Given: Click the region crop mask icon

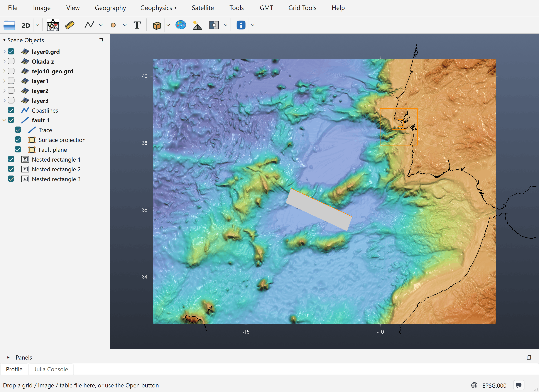Looking at the screenshot, I should click(x=214, y=25).
